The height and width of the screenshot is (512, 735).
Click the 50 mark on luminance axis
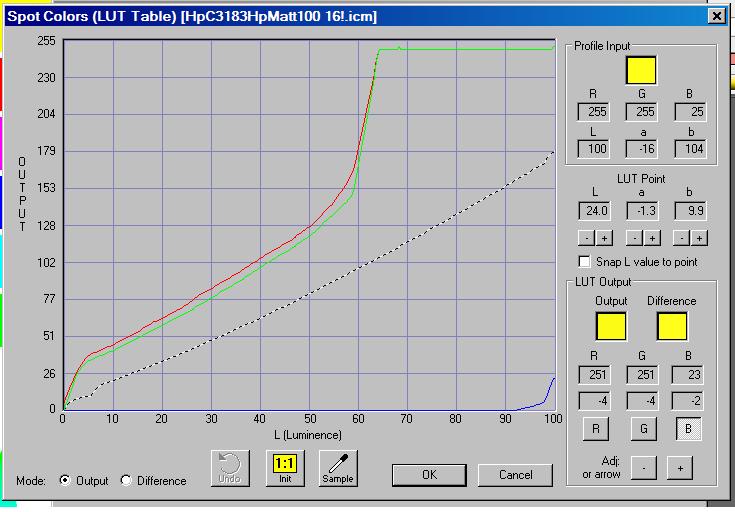tap(310, 419)
